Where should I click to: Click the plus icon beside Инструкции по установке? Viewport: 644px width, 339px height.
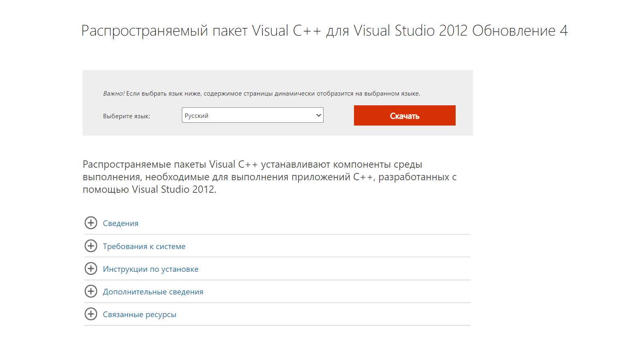tap(91, 269)
